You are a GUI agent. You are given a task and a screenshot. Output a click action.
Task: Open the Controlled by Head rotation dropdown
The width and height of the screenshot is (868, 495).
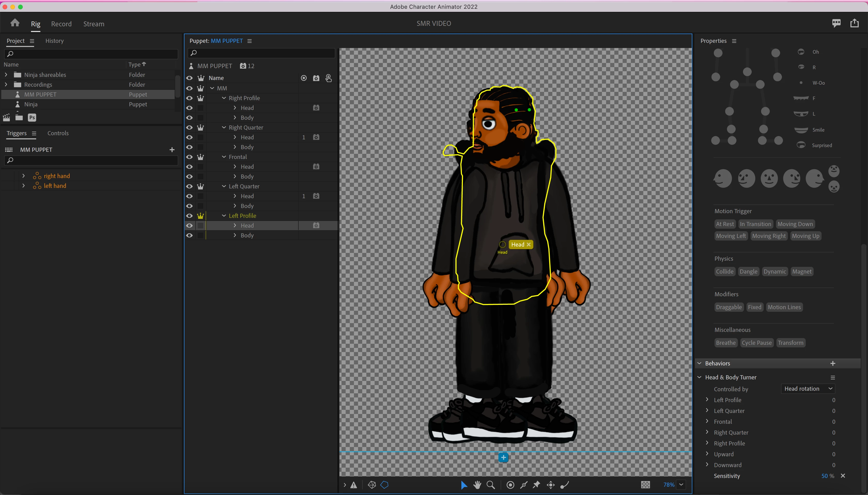pyautogui.click(x=808, y=389)
